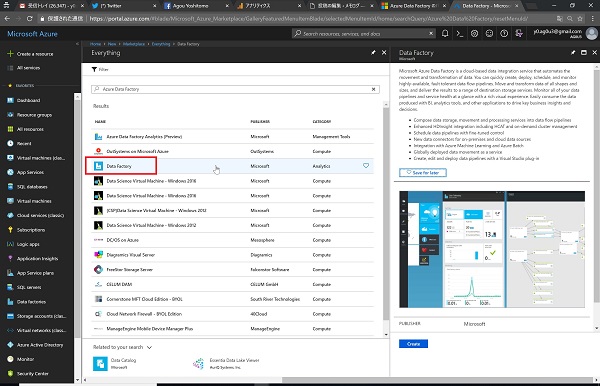Maximize the Data Factory blade

pos(584,53)
